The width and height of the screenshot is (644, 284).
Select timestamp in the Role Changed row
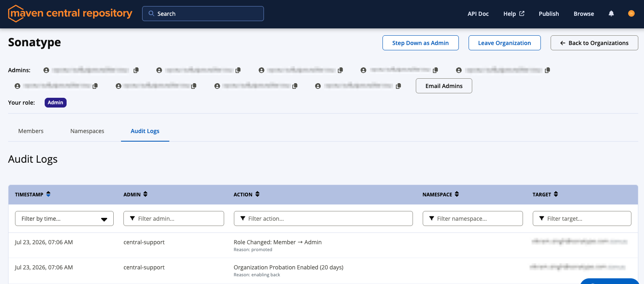tap(44, 242)
